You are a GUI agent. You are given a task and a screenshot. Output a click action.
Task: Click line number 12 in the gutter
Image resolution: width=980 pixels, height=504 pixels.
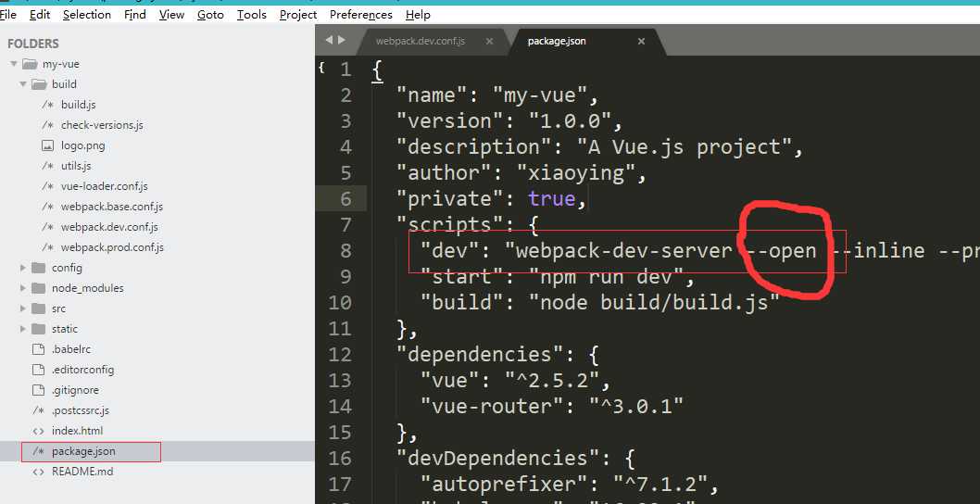pyautogui.click(x=340, y=355)
